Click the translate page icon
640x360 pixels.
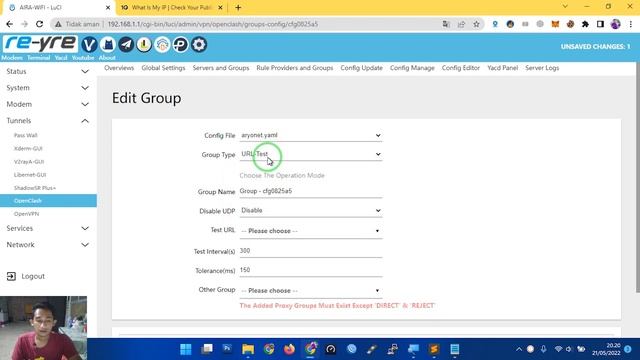(x=446, y=24)
